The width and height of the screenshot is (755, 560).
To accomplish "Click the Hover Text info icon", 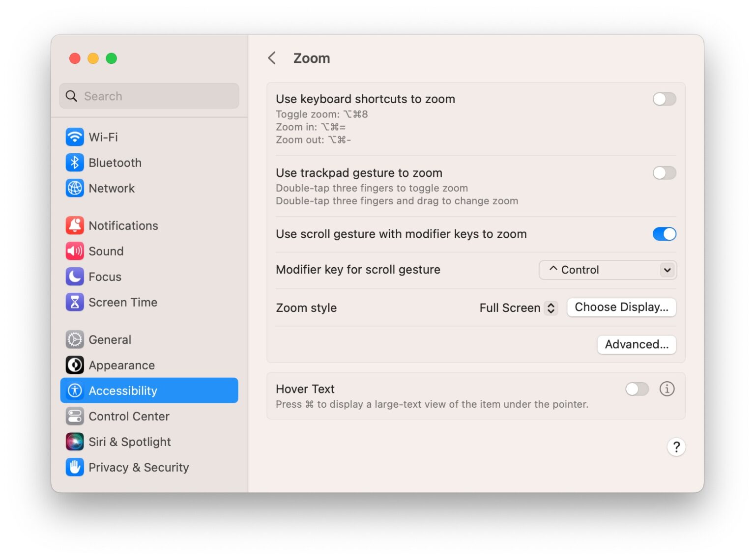I will 667,389.
